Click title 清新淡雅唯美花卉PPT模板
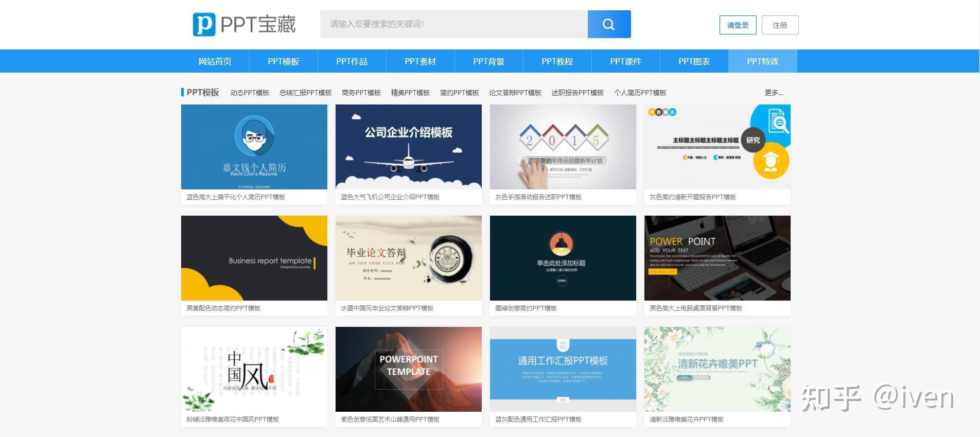Viewport: 980px width, 437px height. click(x=687, y=419)
